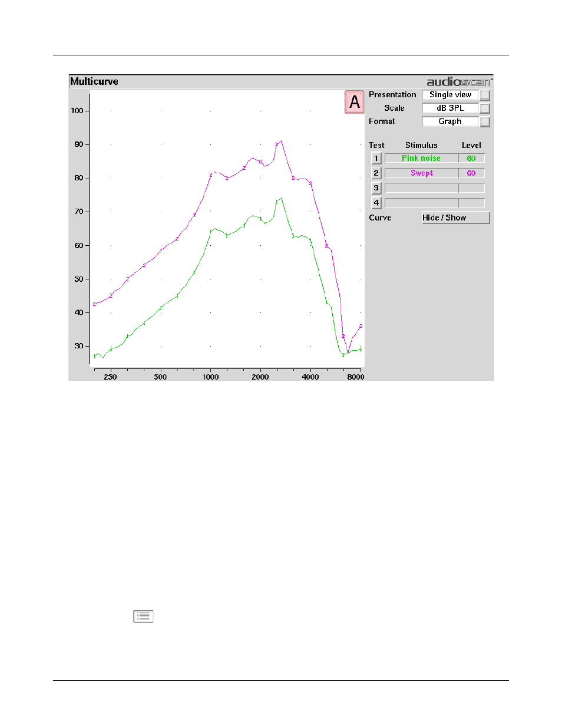Click the level 60 field for Swept
Viewport: 562px width, 728px height.
pos(471,173)
